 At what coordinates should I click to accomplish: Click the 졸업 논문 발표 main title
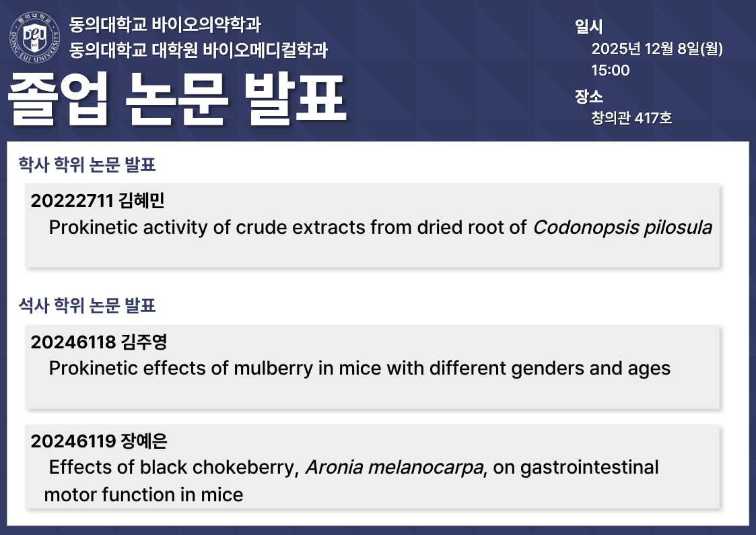coord(177,100)
